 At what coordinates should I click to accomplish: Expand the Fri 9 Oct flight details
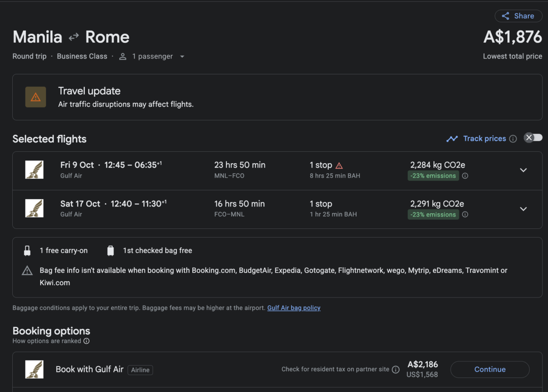pyautogui.click(x=523, y=170)
